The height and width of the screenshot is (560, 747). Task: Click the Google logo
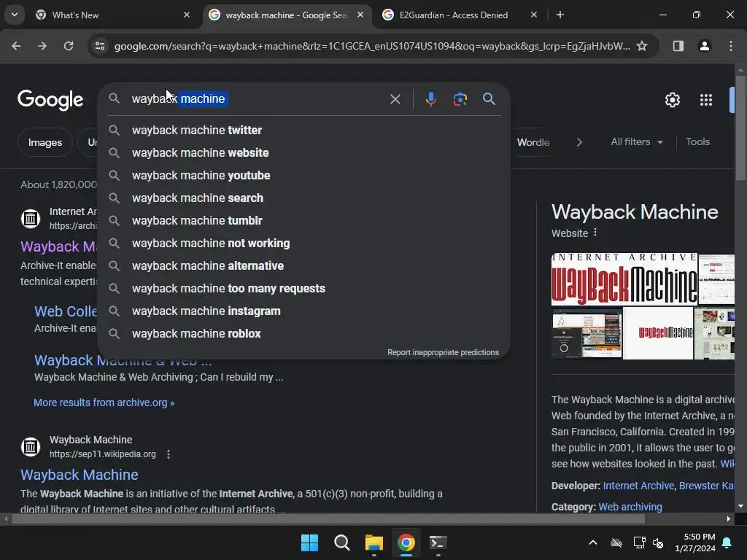point(50,99)
